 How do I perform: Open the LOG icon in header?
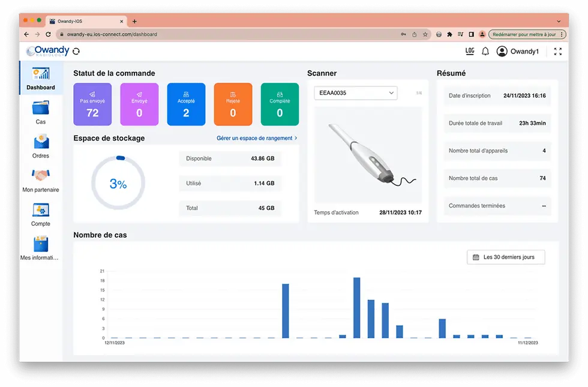tap(469, 52)
